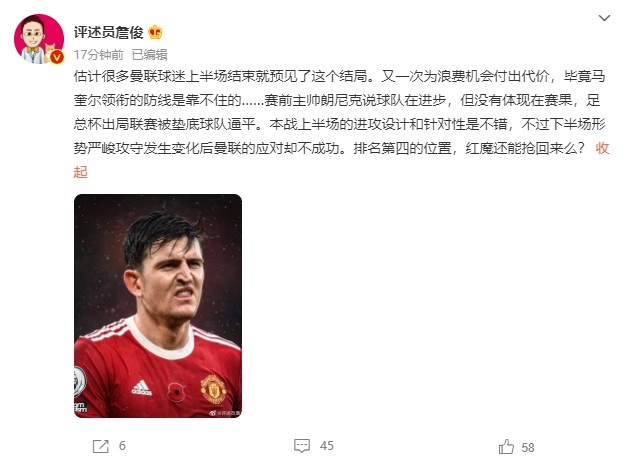Open comments via speech bubble icon
The width and height of the screenshot is (631, 462).
(x=302, y=446)
